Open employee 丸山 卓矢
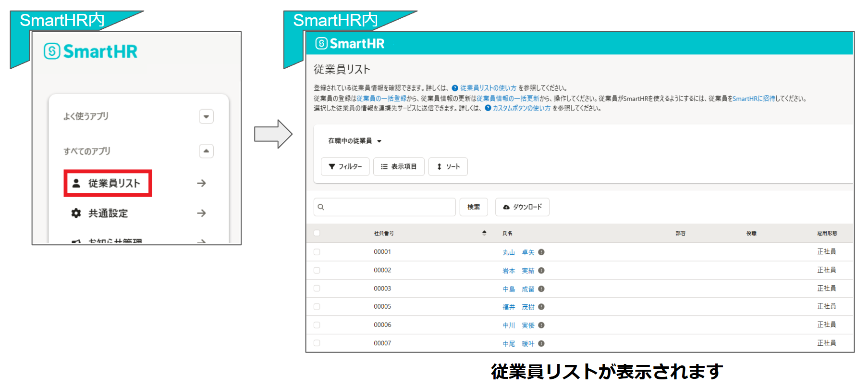 coord(518,252)
